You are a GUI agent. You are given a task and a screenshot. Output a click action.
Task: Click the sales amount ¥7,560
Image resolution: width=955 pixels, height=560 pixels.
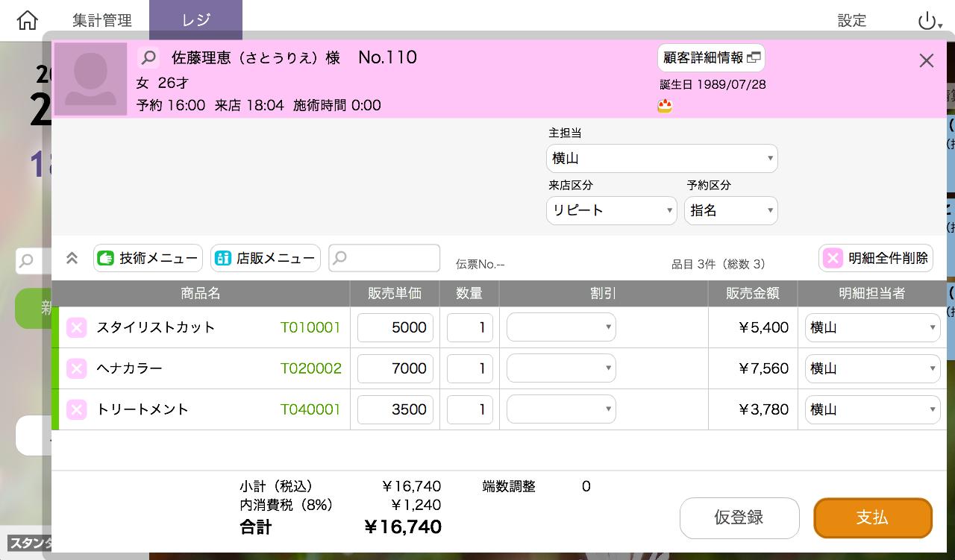(x=763, y=368)
